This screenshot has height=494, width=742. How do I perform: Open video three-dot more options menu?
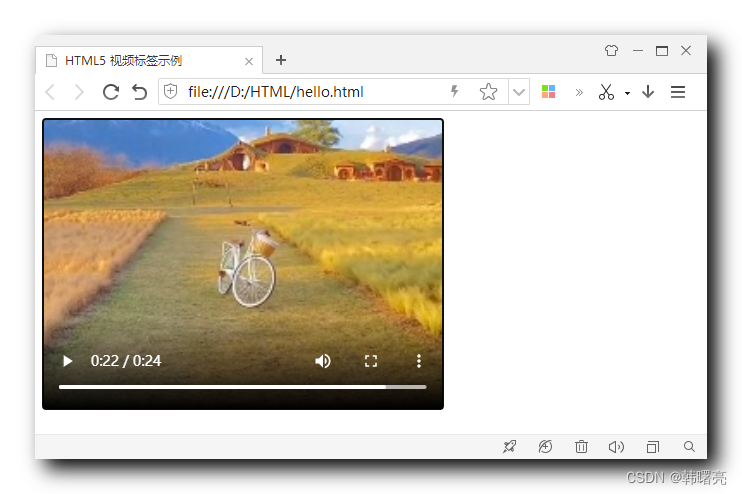click(x=418, y=361)
